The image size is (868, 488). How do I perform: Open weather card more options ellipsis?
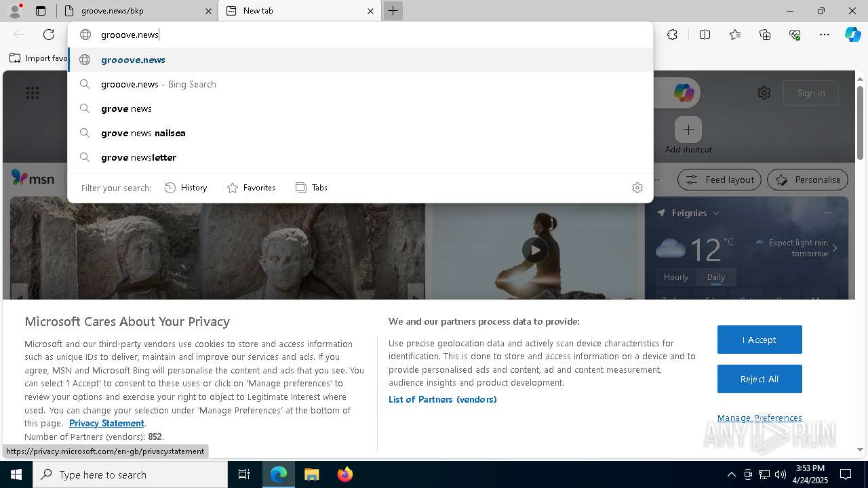(x=827, y=213)
